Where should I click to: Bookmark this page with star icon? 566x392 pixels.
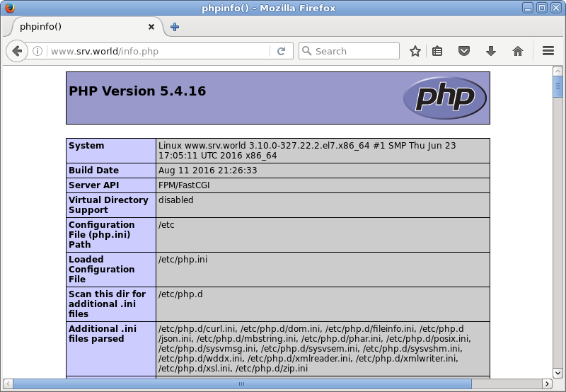point(415,51)
